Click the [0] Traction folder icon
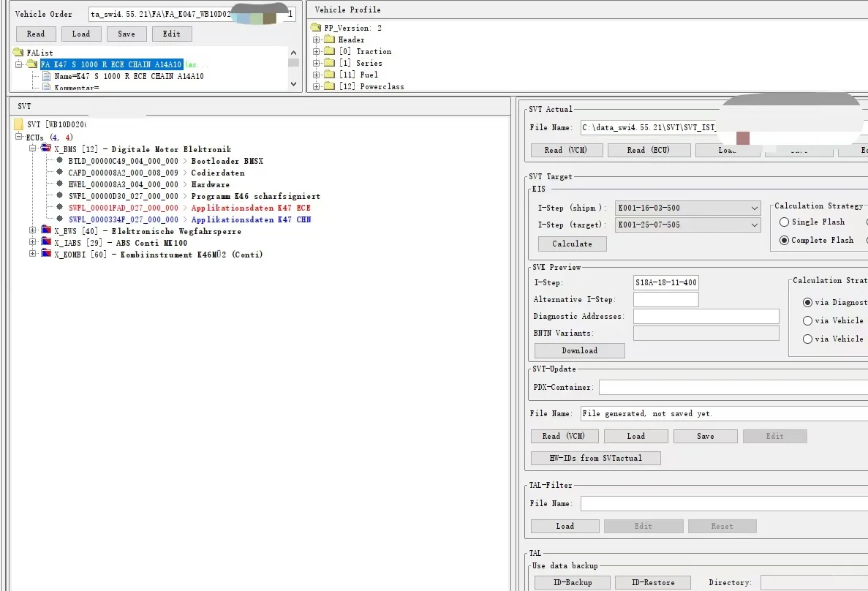 click(329, 51)
